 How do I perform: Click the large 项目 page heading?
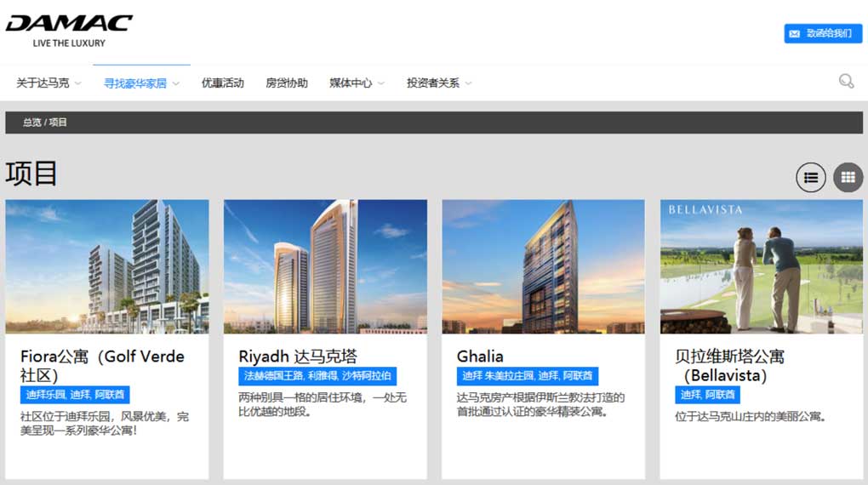(31, 174)
